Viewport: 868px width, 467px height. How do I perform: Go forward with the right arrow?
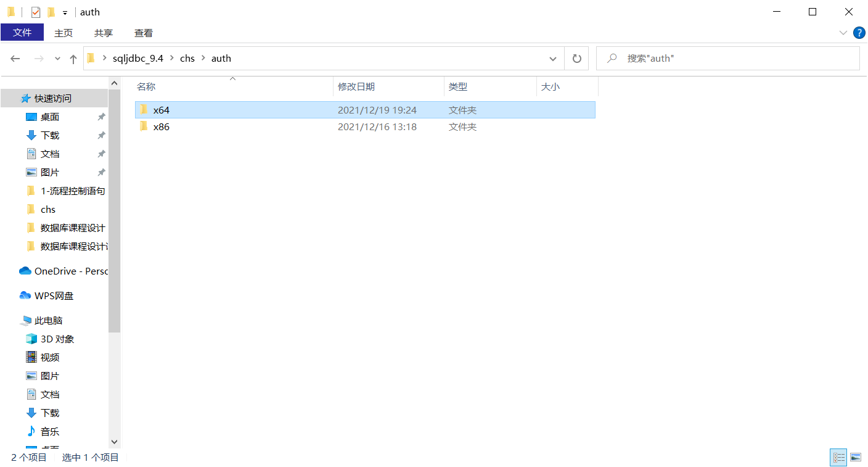tap(39, 59)
